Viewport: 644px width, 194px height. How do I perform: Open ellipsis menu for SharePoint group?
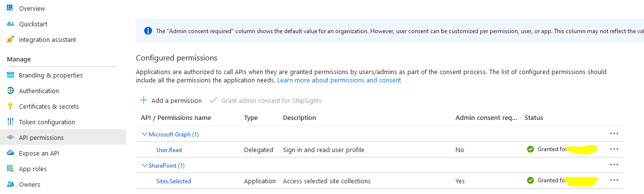[614, 165]
